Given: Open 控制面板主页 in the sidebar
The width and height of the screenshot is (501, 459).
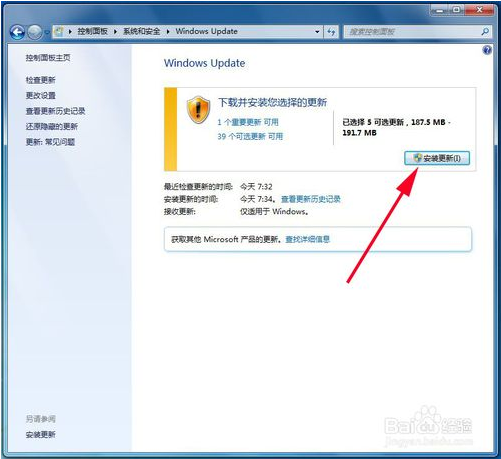Looking at the screenshot, I should pyautogui.click(x=48, y=58).
